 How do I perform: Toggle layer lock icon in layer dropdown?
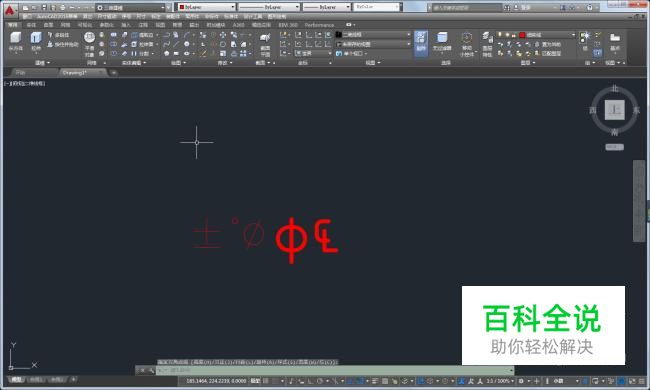click(514, 35)
